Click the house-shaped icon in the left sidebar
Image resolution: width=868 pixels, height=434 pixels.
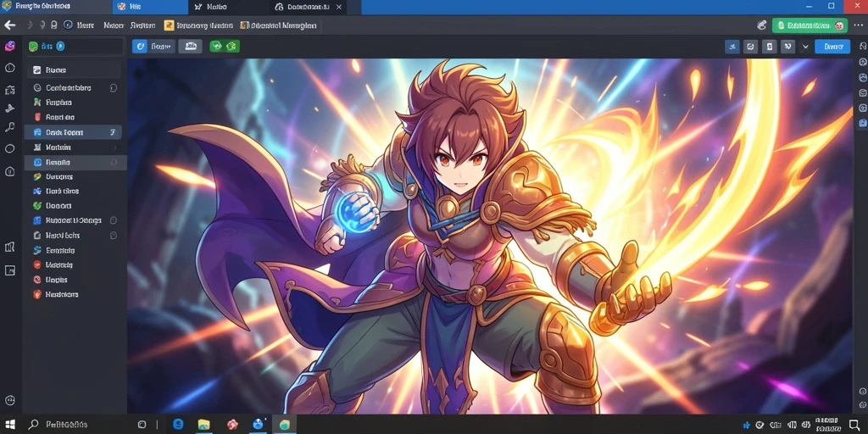(9, 171)
